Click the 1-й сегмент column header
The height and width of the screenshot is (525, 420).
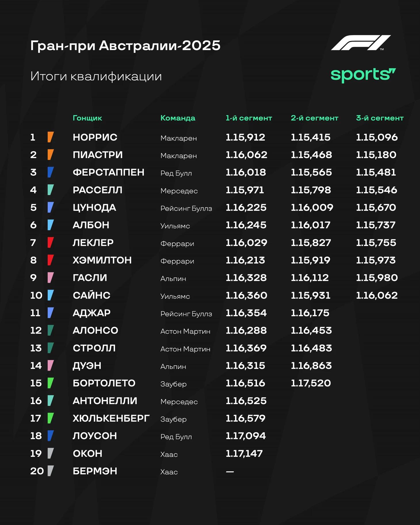[x=249, y=118]
